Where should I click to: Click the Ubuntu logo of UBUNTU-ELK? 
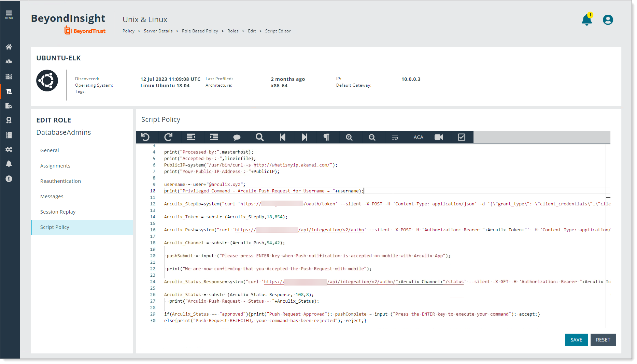(x=47, y=81)
